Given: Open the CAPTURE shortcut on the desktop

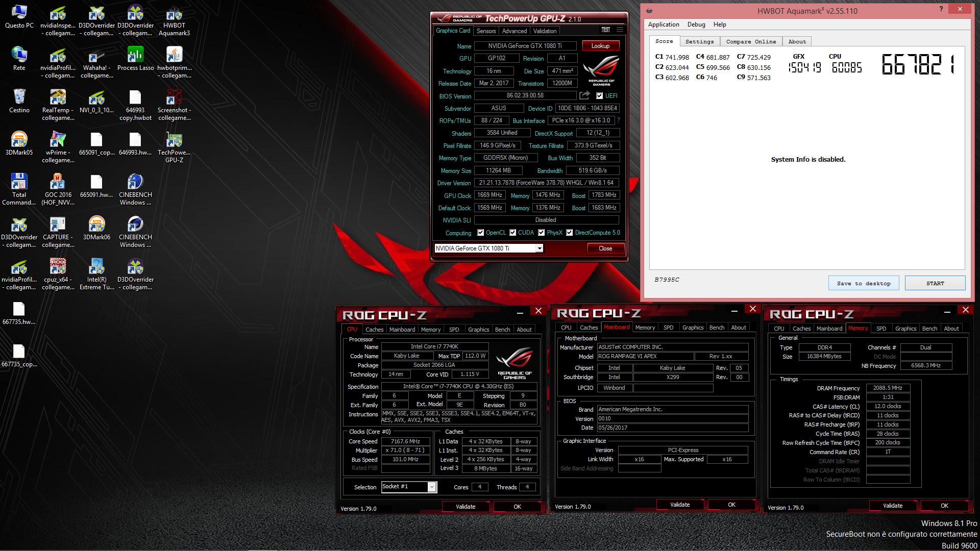Looking at the screenshot, I should pyautogui.click(x=58, y=232).
